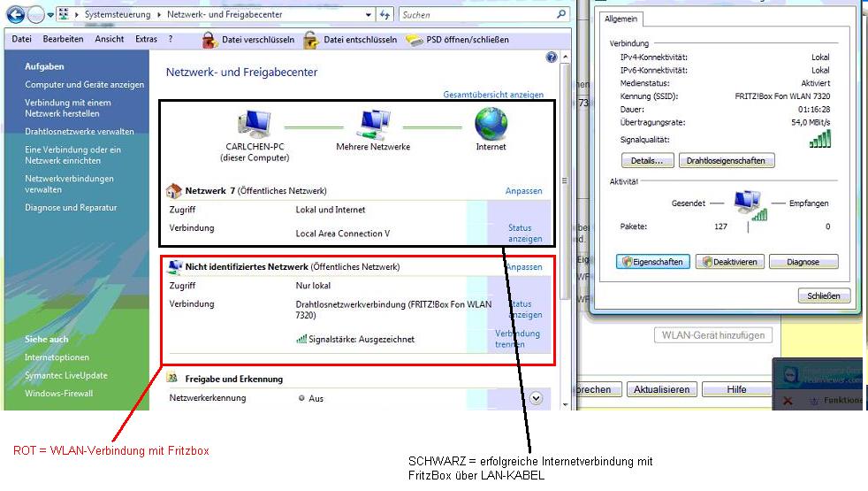The image size is (868, 491).
Task: Click the Datei entschlüsseln unlock icon
Action: click(311, 40)
